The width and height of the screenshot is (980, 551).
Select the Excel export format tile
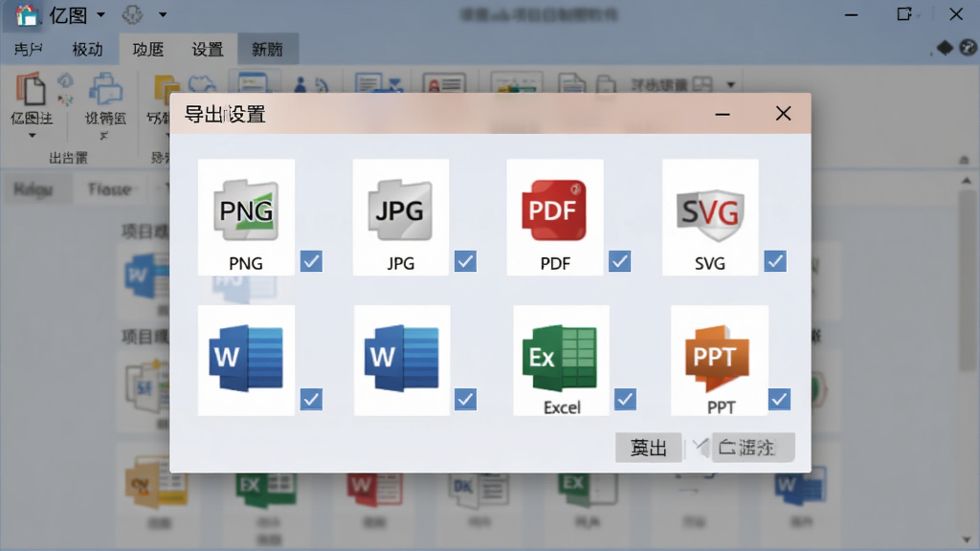pos(561,361)
